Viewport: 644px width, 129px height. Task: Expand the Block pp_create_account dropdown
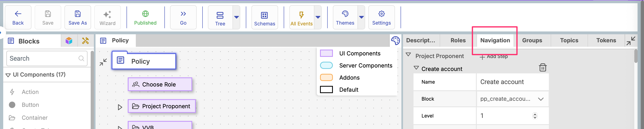[540, 99]
